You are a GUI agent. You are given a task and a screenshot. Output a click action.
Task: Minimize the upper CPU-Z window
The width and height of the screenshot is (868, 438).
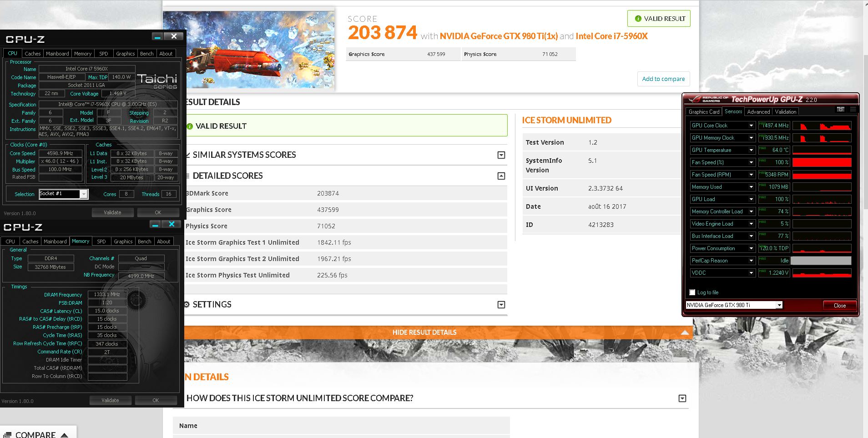(x=158, y=36)
